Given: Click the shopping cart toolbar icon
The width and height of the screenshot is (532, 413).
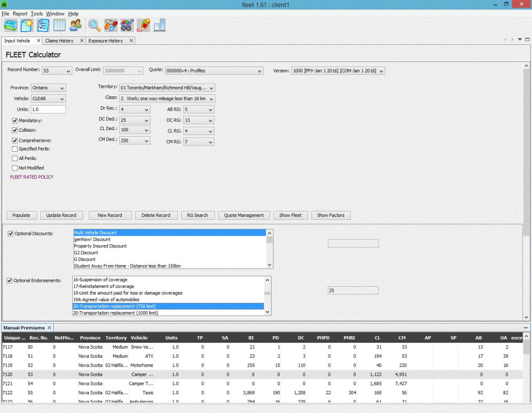Looking at the screenshot, I should click(x=127, y=25).
